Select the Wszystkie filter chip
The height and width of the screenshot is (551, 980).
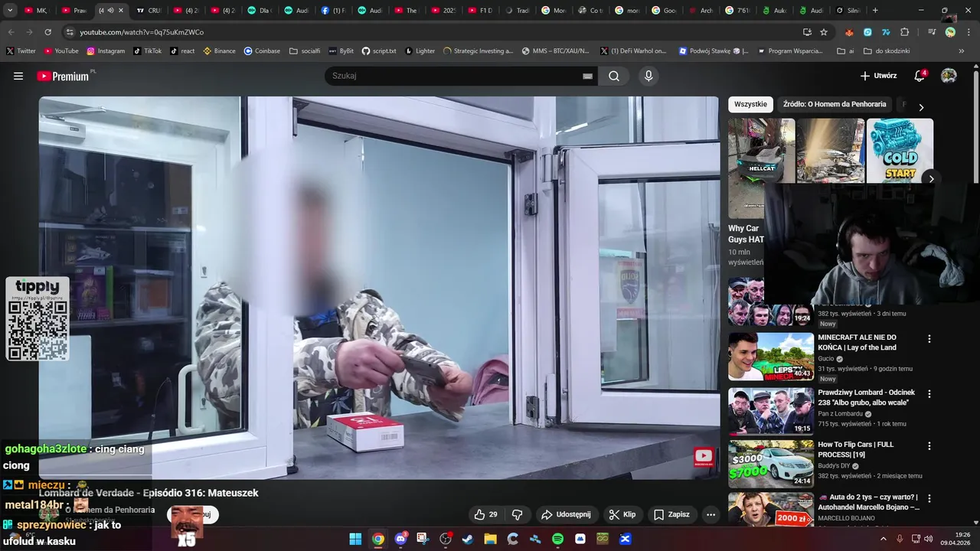coord(750,104)
